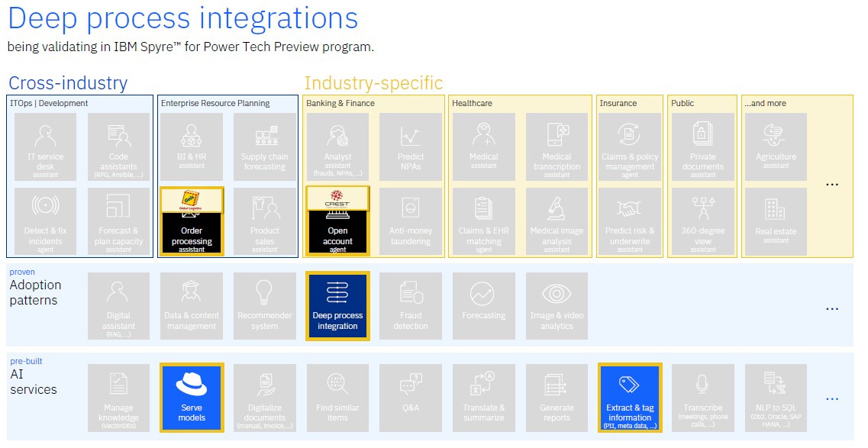Expand more Adoption patterns via ellipsis
868x448 pixels.
832,309
